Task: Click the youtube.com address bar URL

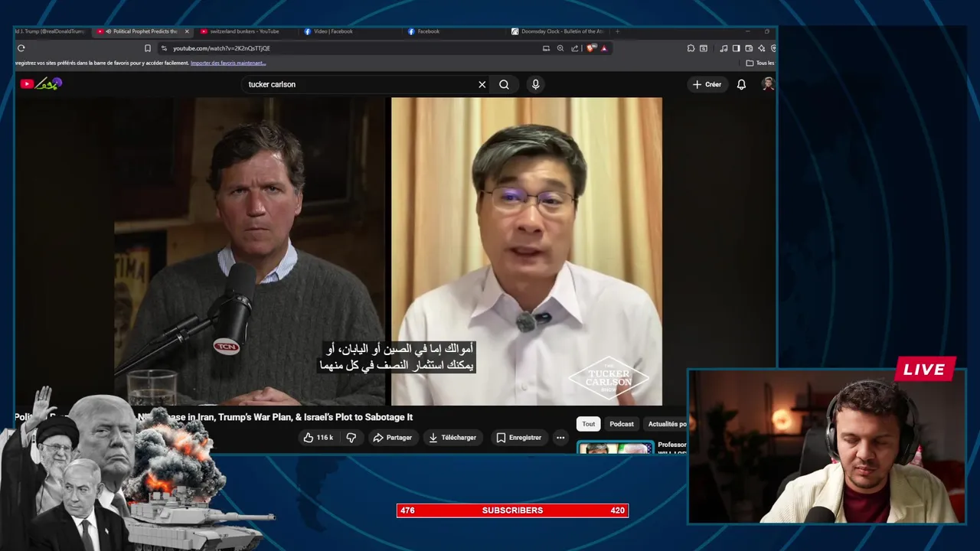Action: (221, 48)
